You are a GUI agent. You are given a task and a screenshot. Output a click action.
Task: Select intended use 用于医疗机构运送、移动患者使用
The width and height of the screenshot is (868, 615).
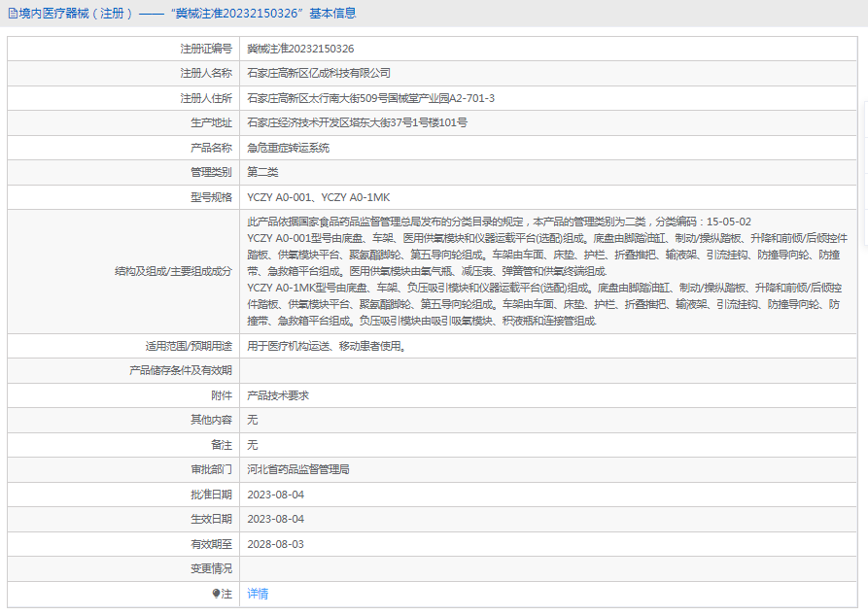[327, 346]
